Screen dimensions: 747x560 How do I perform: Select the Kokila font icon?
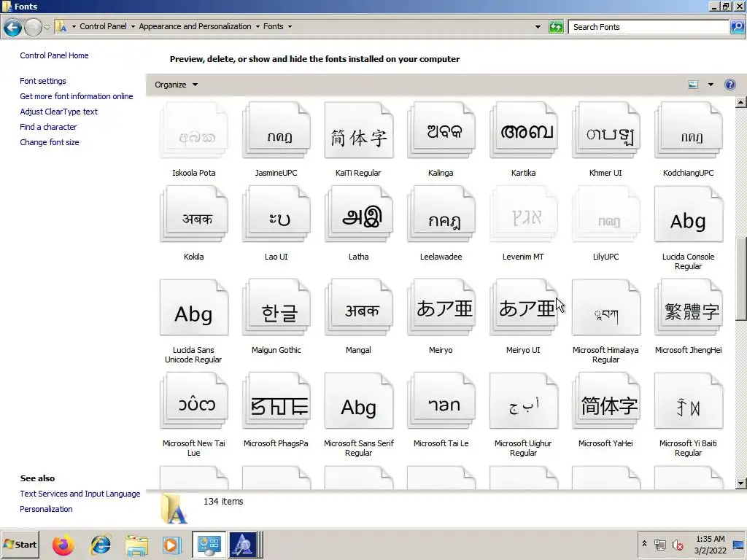[x=194, y=214]
